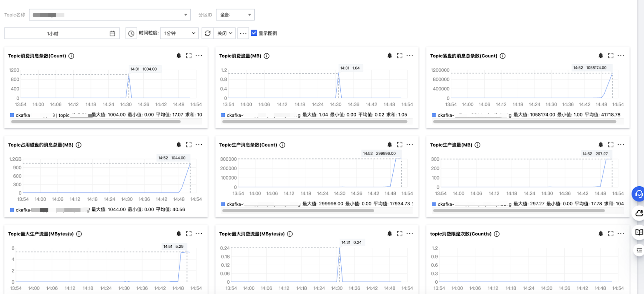
Task: Toggle legend swatch in Topic生产消息条数 chart
Action: pyautogui.click(x=223, y=204)
